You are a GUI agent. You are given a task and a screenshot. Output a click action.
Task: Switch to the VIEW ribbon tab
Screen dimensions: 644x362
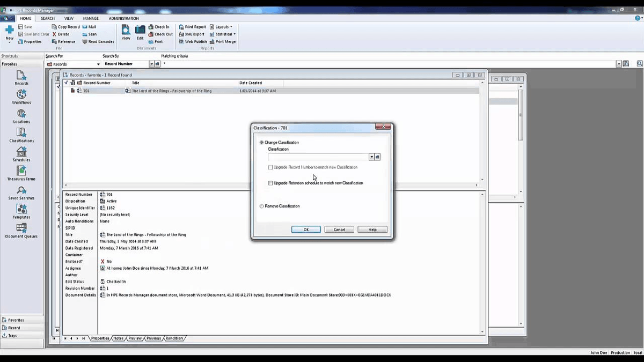click(x=69, y=18)
